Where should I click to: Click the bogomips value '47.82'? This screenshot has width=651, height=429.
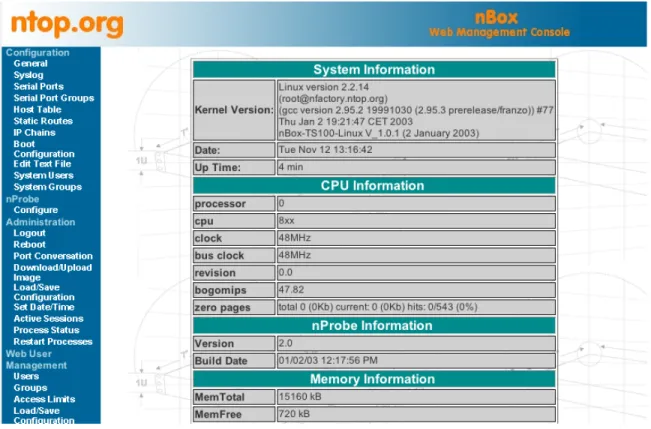click(x=291, y=290)
